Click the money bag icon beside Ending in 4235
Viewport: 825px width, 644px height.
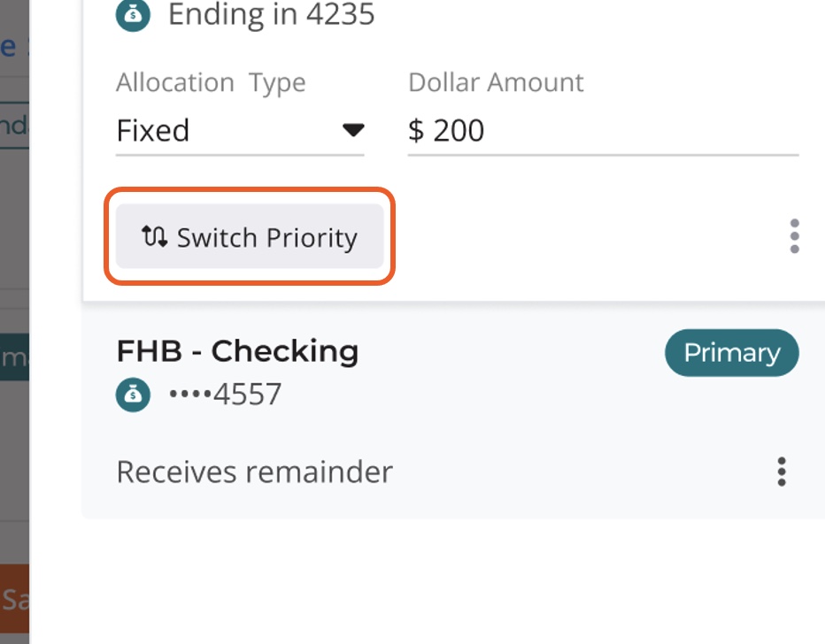click(x=133, y=15)
